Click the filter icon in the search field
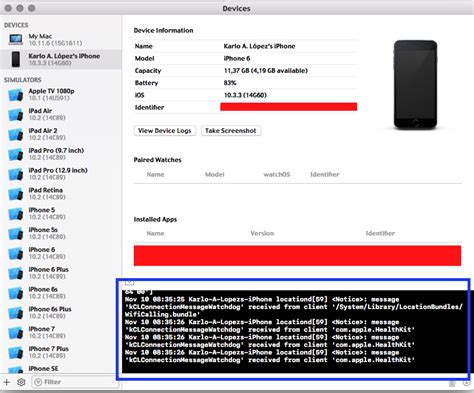474x393 pixels. pyautogui.click(x=38, y=382)
